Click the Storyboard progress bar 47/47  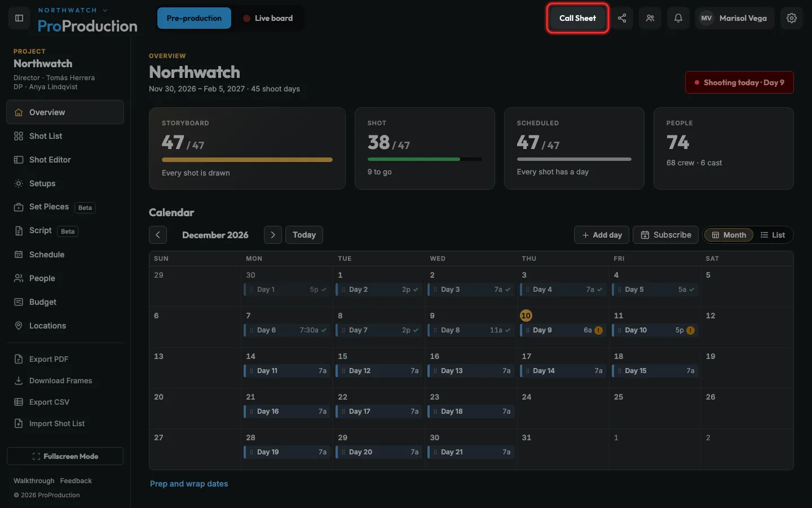click(x=247, y=160)
